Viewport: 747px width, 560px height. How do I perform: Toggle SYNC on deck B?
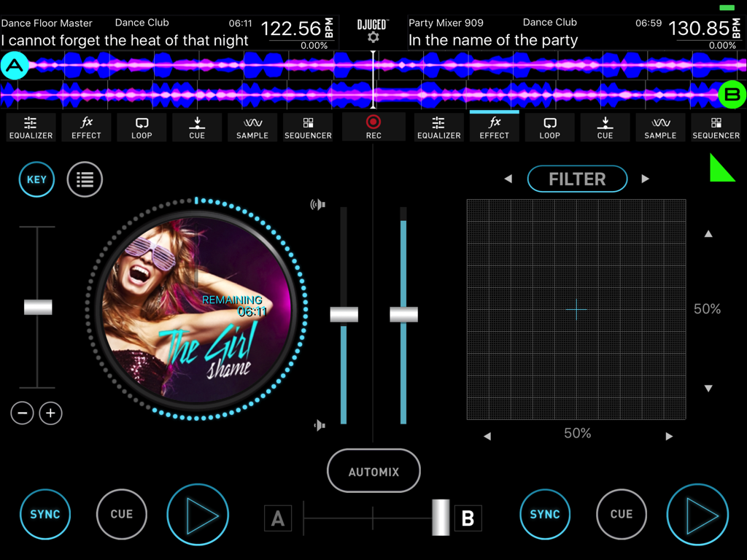(545, 514)
